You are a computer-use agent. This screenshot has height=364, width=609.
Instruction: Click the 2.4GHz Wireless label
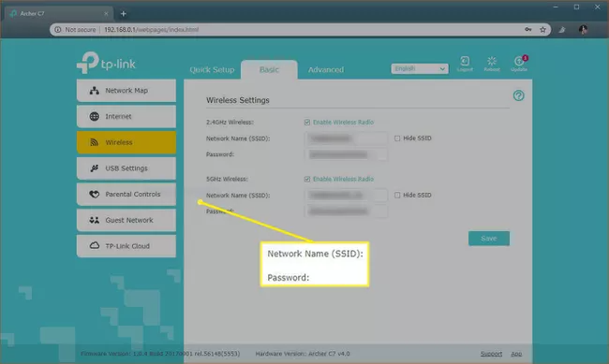pyautogui.click(x=230, y=123)
